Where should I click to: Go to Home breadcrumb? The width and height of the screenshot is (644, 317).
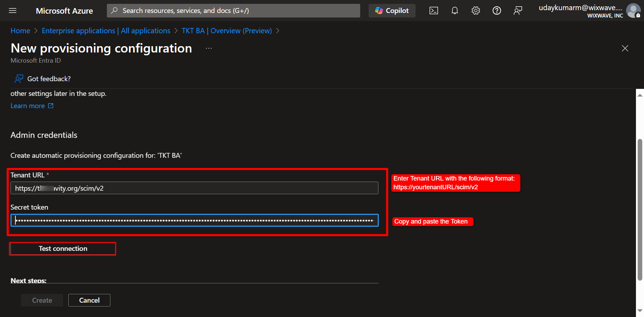pyautogui.click(x=20, y=31)
